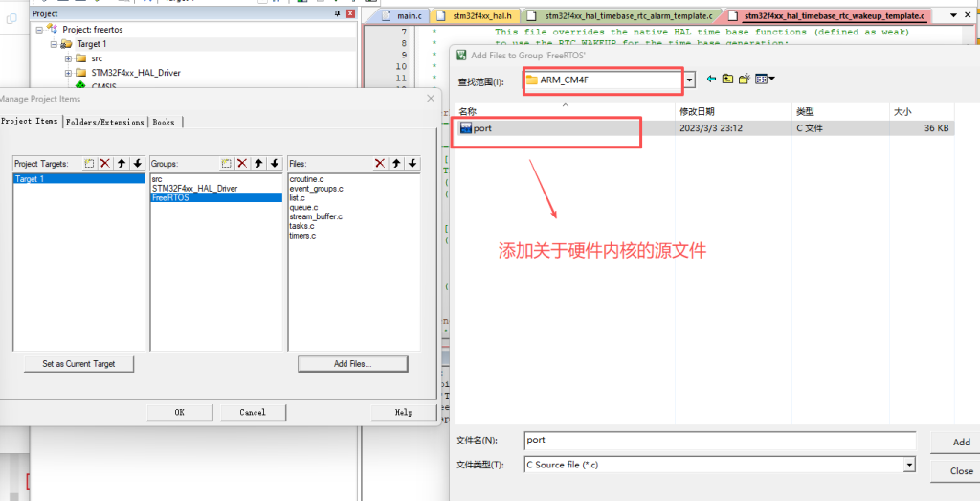Delete the selected file from Files list
This screenshot has height=501, width=980.
click(x=381, y=164)
